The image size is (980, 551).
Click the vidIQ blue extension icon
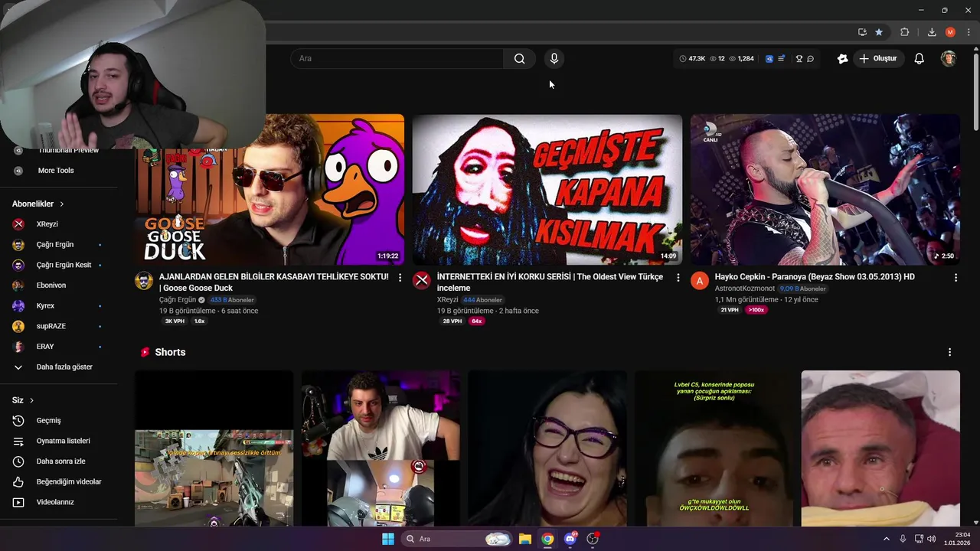(x=769, y=58)
